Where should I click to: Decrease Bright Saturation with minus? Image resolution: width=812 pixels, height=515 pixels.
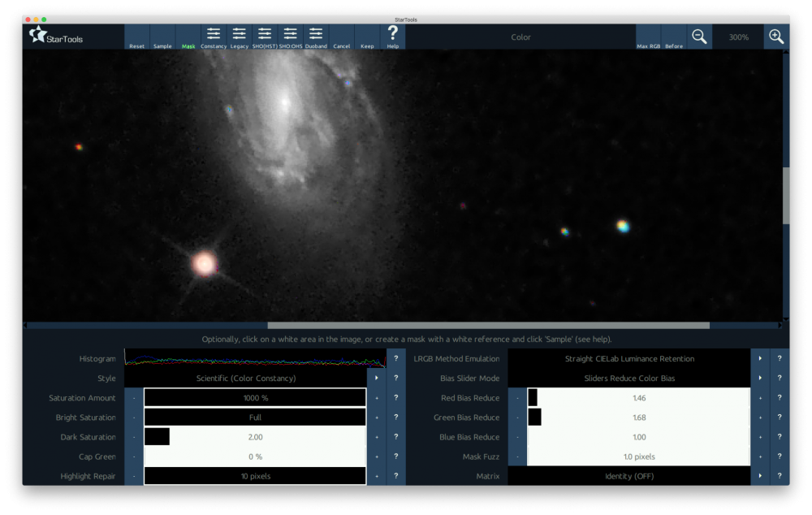[134, 418]
